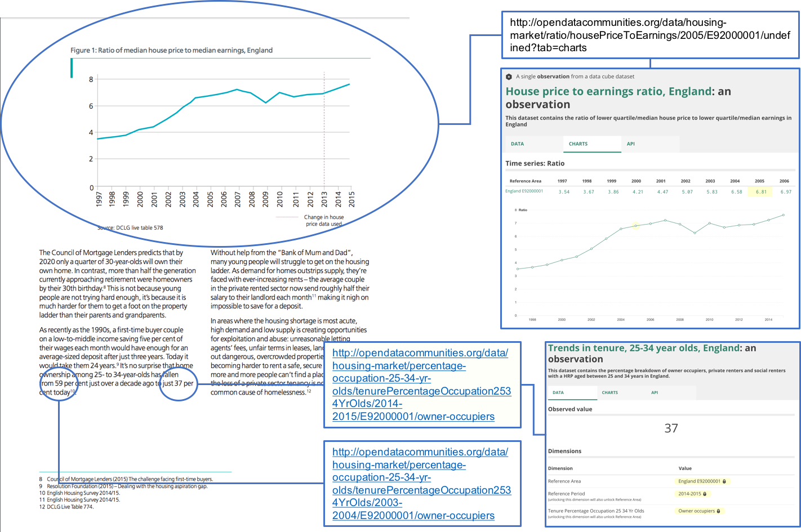Click the 'Dimensions' heading in tenure panel
The height and width of the screenshot is (532, 801).
click(564, 451)
